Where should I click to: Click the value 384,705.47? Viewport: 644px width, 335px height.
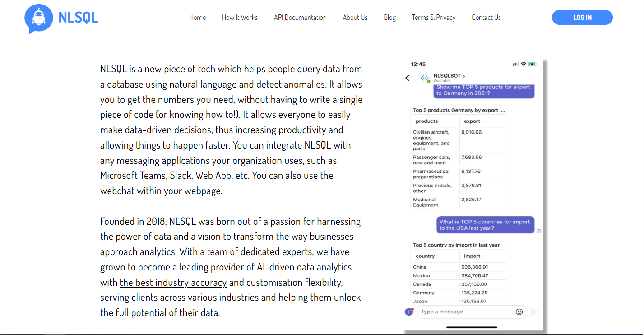pyautogui.click(x=474, y=275)
